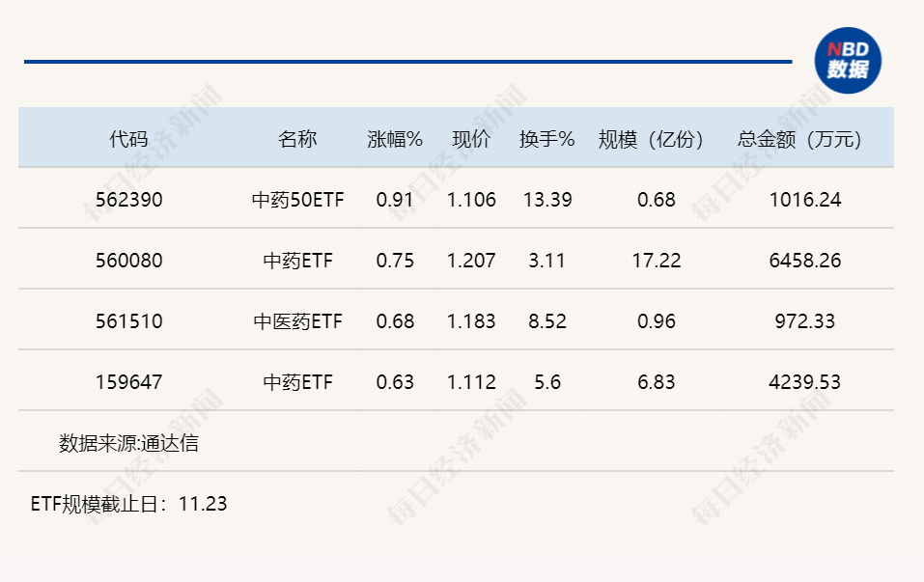Select the 换手% column header
The image size is (924, 582).
pos(547,139)
